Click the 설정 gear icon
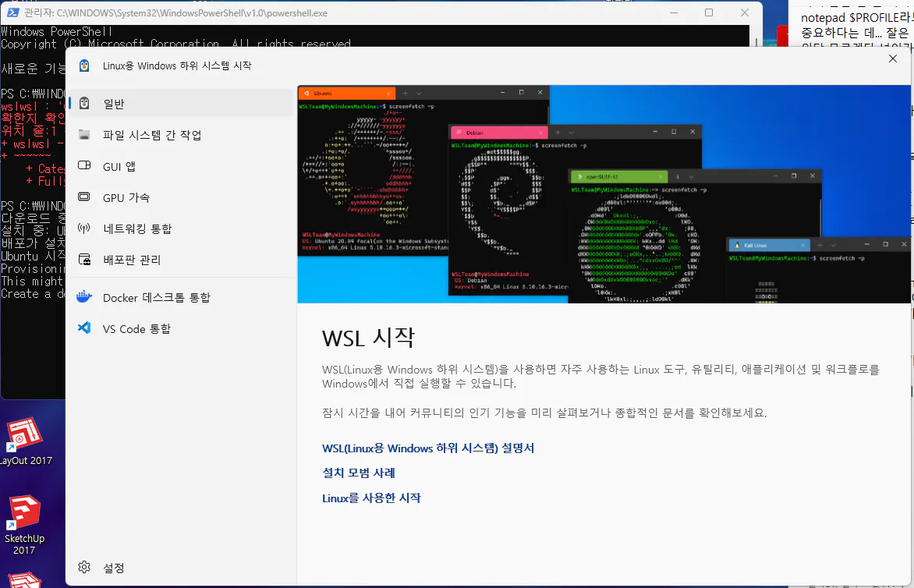Screen dimensions: 914x588 coord(84,567)
